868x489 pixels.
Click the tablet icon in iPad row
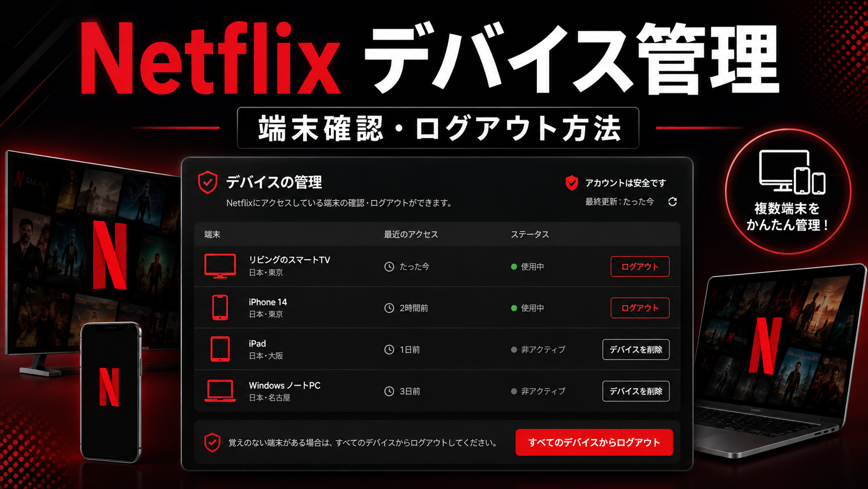(x=220, y=349)
